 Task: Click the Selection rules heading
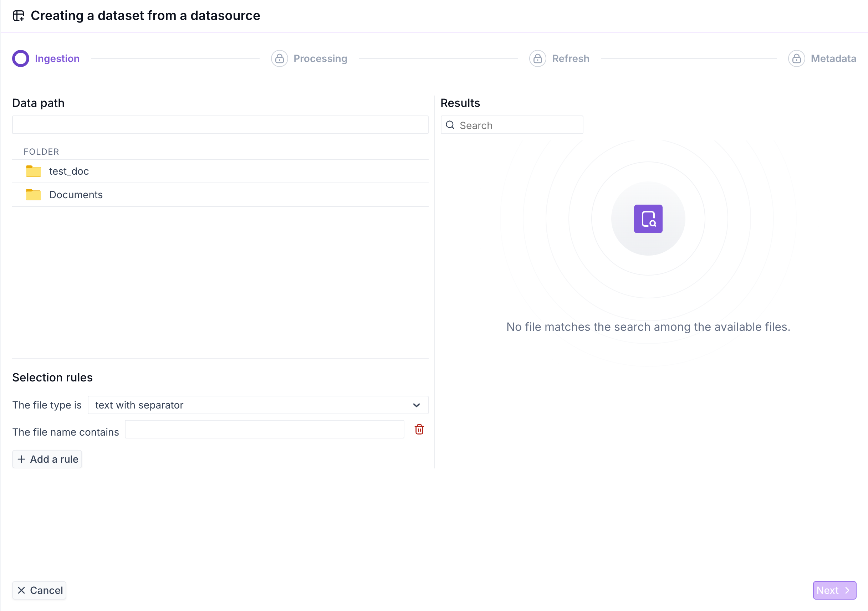52,378
